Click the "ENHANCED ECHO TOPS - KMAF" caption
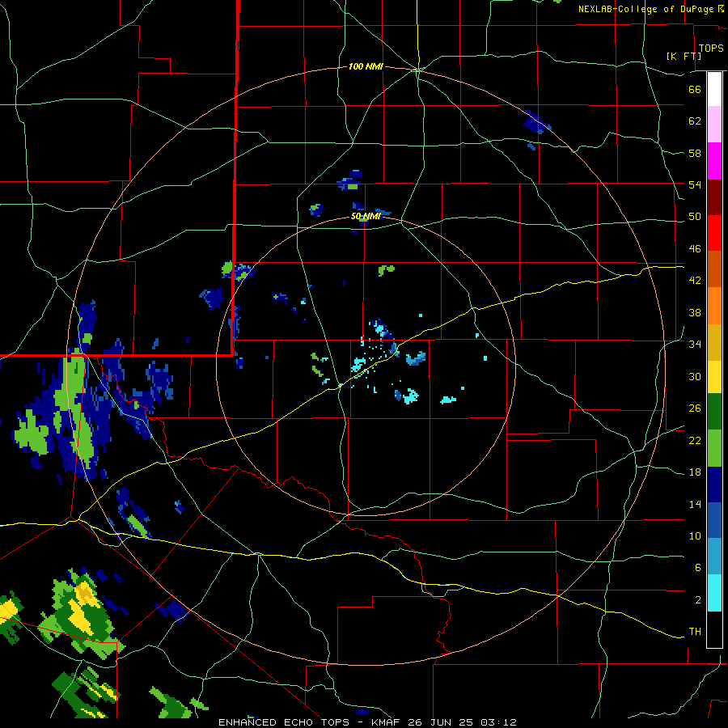 [x=311, y=722]
